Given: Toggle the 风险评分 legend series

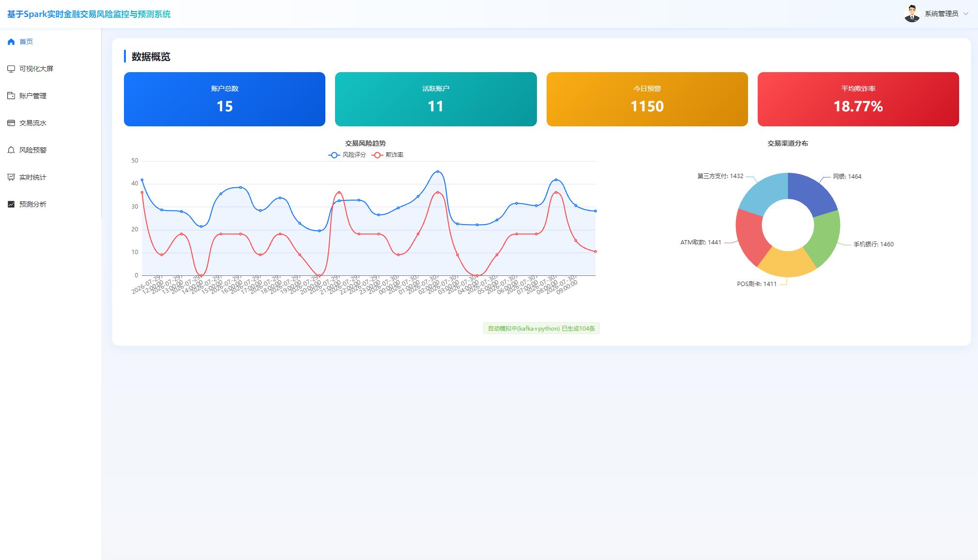Looking at the screenshot, I should [347, 155].
